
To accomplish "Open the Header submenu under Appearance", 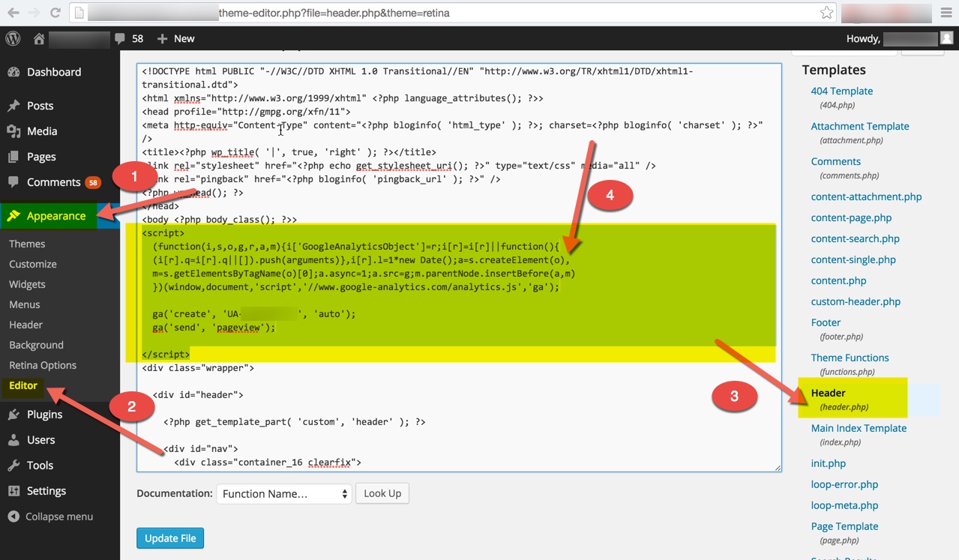I will coord(25,325).
